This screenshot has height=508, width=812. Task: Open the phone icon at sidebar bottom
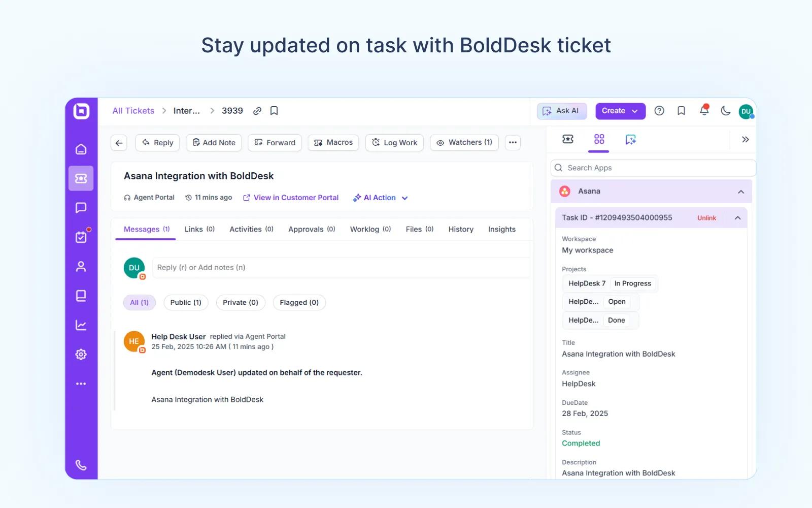pyautogui.click(x=81, y=465)
